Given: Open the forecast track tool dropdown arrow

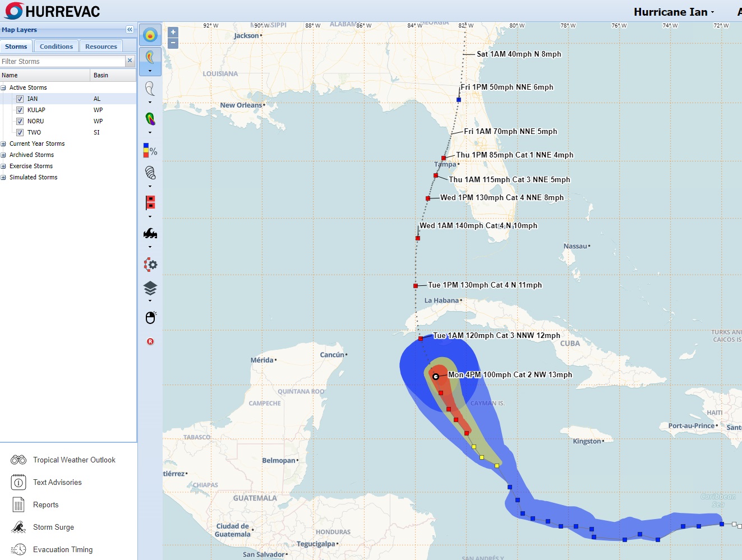Looking at the screenshot, I should [150, 71].
